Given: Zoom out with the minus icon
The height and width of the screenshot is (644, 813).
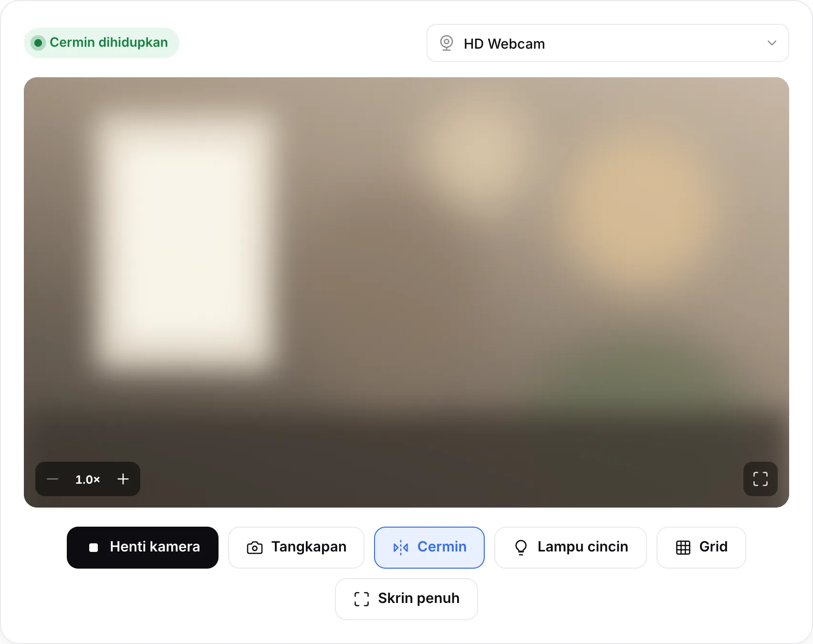Looking at the screenshot, I should pyautogui.click(x=52, y=479).
